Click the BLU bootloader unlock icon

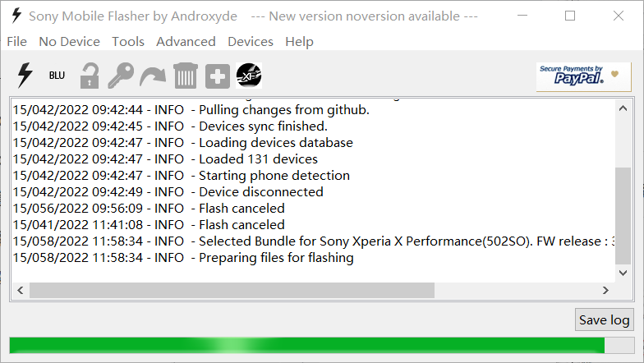pyautogui.click(x=57, y=76)
